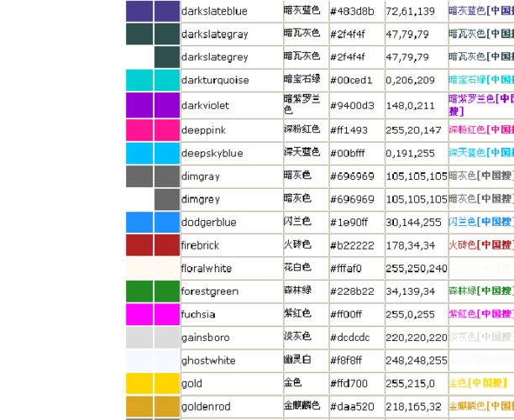Select the color name dimgray
Viewport: 514px width, 420px height.
(201, 176)
